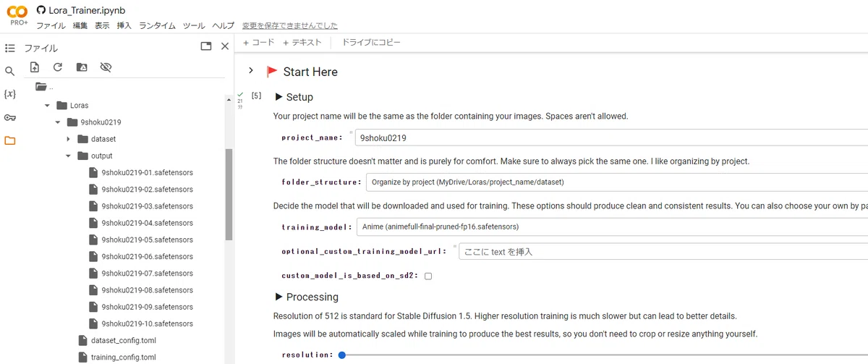Viewport: 868px width, 364px height.
Task: Collapse the Processing form section
Action: click(x=278, y=297)
